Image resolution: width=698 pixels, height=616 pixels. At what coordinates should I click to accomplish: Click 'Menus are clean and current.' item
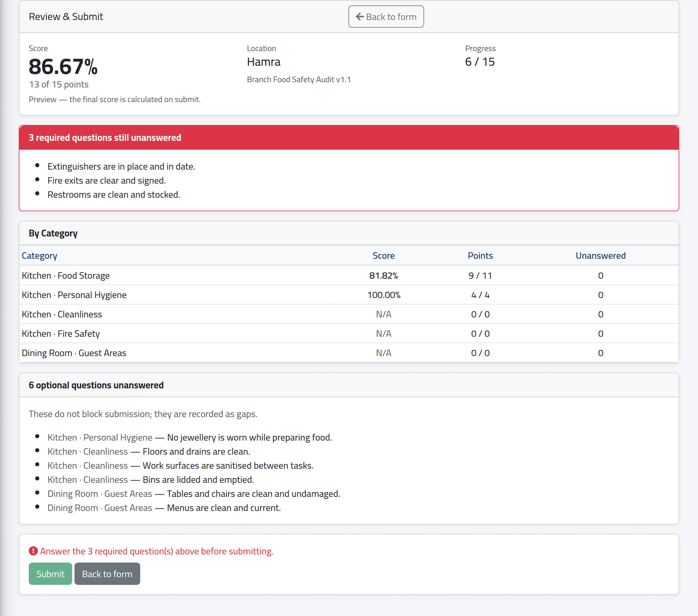click(224, 508)
